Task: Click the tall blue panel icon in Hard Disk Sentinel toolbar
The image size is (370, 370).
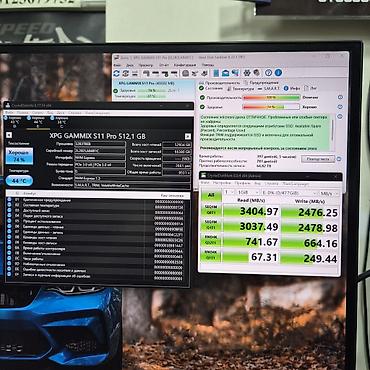Action: tap(216, 73)
